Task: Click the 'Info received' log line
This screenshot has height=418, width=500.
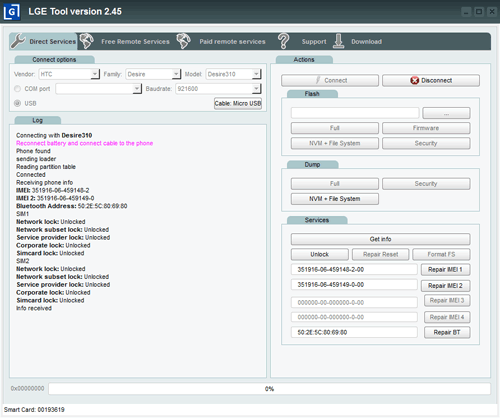Action: 34,308
